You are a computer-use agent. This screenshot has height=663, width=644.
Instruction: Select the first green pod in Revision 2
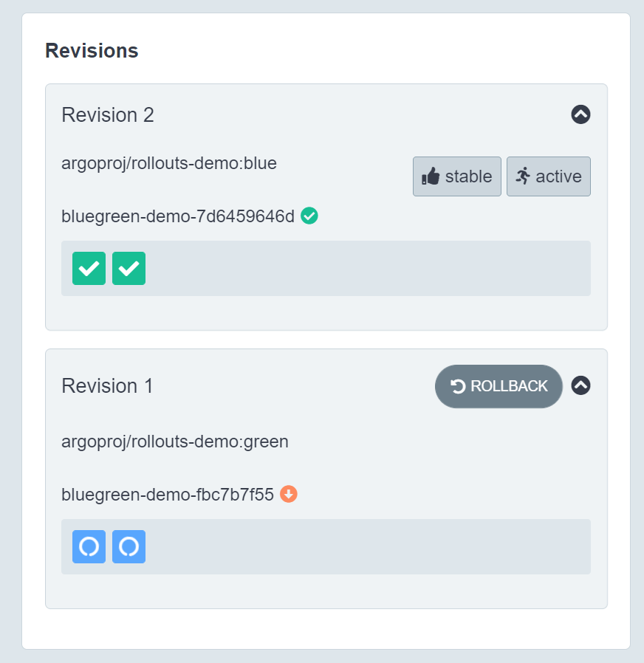[89, 268]
